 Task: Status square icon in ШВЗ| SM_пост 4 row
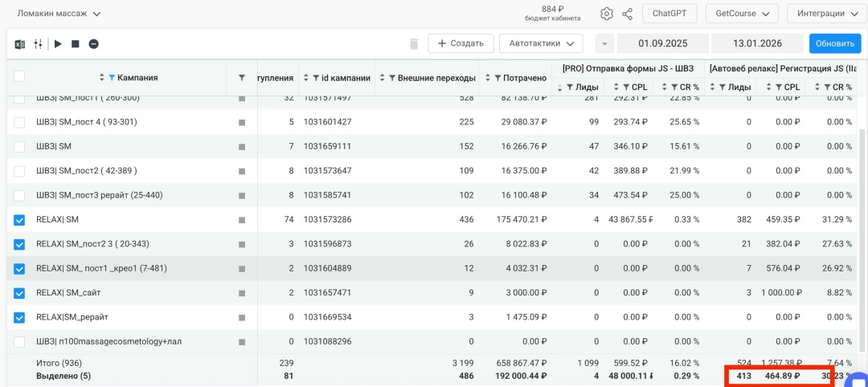coord(241,122)
